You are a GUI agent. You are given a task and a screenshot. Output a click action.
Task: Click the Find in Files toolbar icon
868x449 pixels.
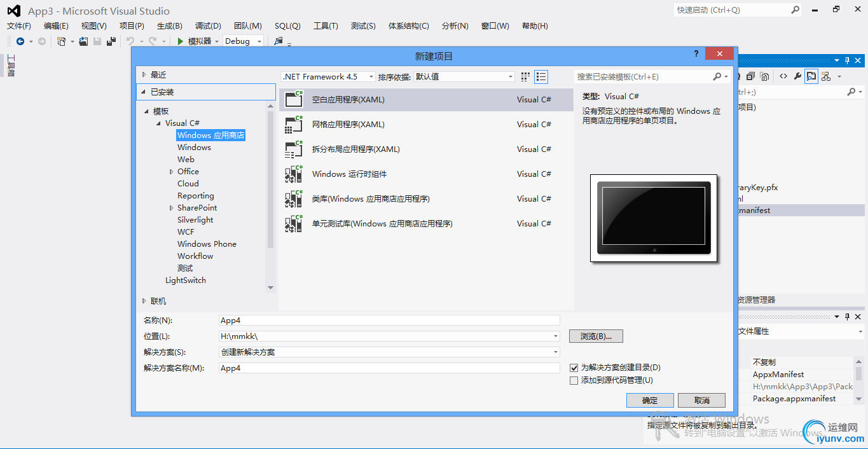[278, 41]
